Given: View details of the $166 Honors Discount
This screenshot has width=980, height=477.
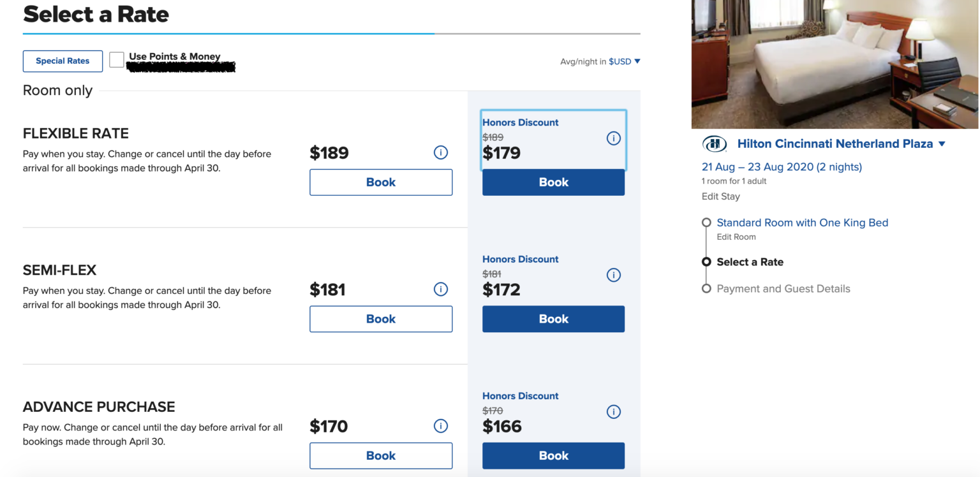Looking at the screenshot, I should tap(613, 411).
